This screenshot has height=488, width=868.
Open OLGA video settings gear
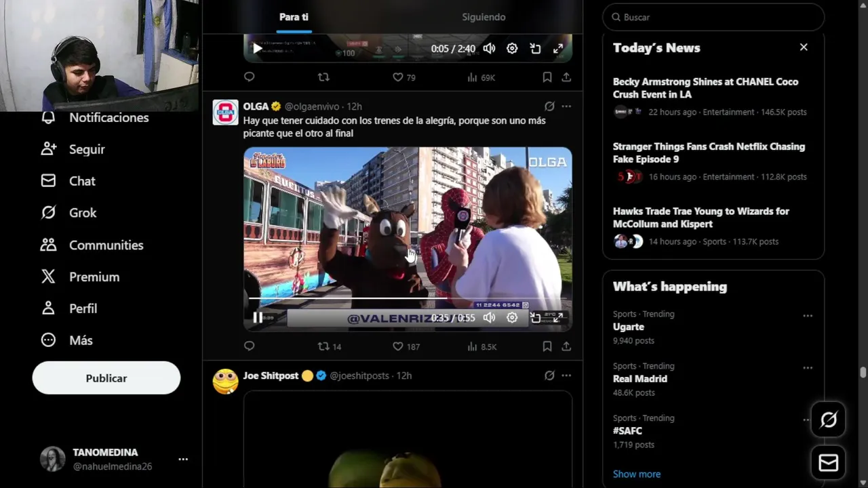pyautogui.click(x=512, y=317)
